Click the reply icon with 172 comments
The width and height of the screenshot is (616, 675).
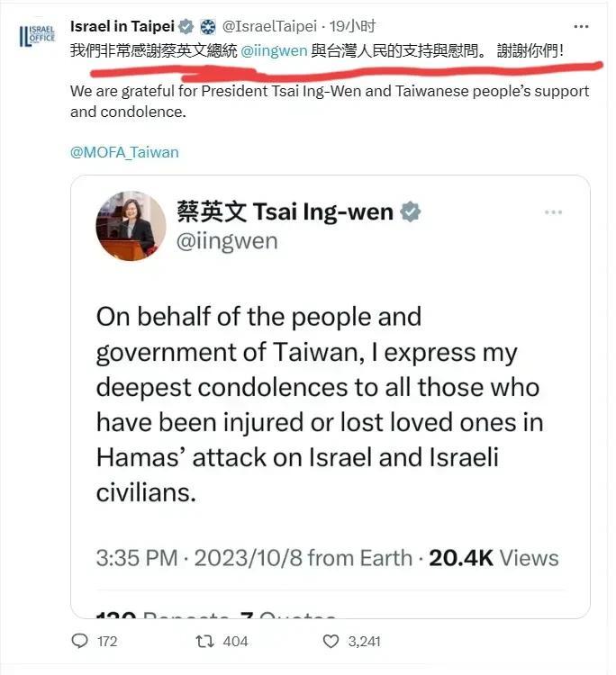(x=79, y=641)
